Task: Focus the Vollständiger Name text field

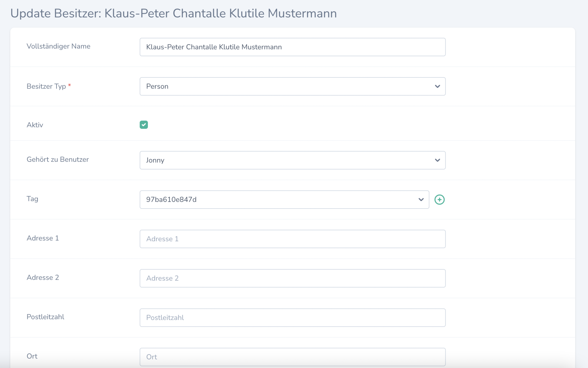Action: [292, 47]
